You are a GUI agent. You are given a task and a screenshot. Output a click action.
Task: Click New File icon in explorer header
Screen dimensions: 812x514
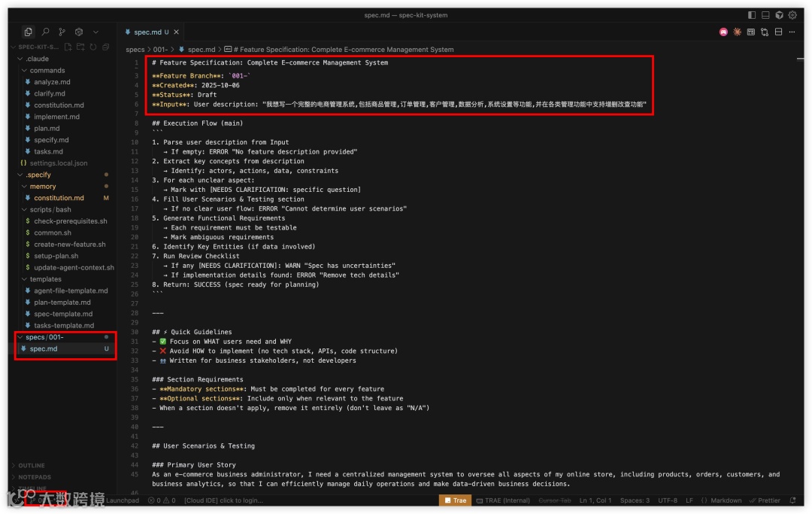pyautogui.click(x=68, y=47)
